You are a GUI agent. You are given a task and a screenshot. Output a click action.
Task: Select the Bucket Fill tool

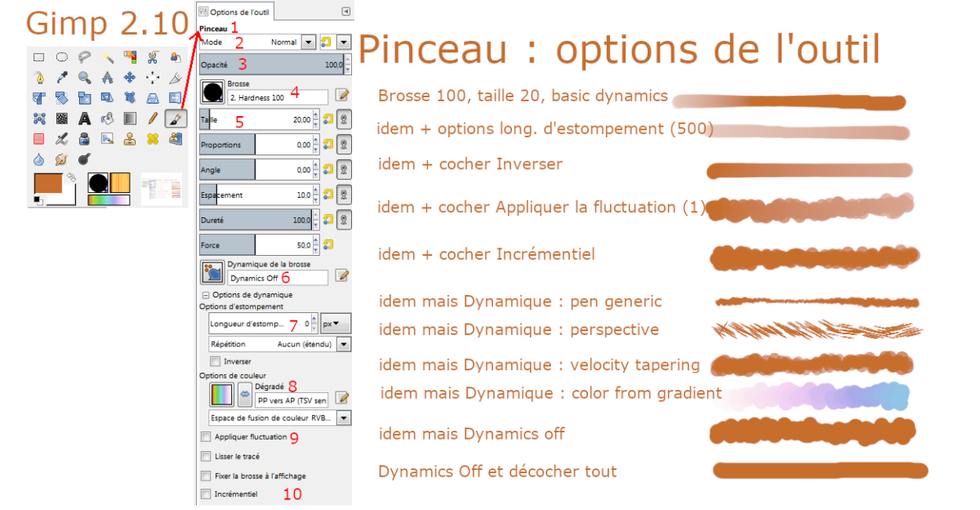(107, 119)
